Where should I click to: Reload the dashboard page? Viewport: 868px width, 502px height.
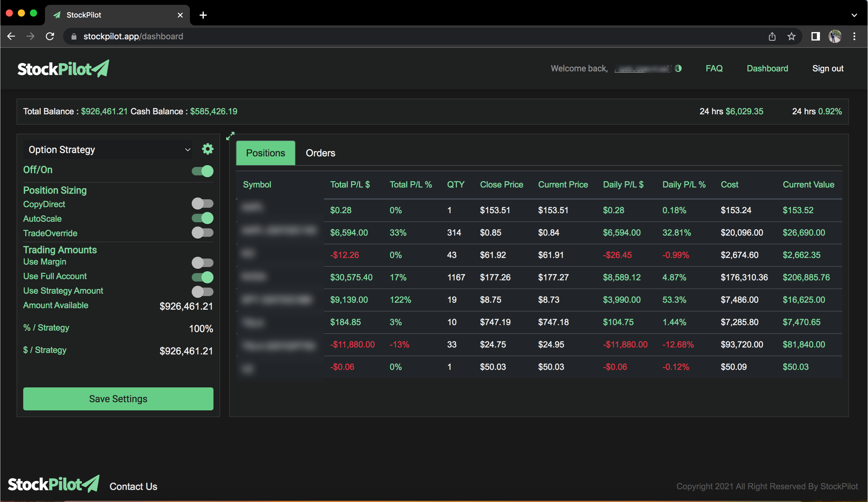point(50,36)
